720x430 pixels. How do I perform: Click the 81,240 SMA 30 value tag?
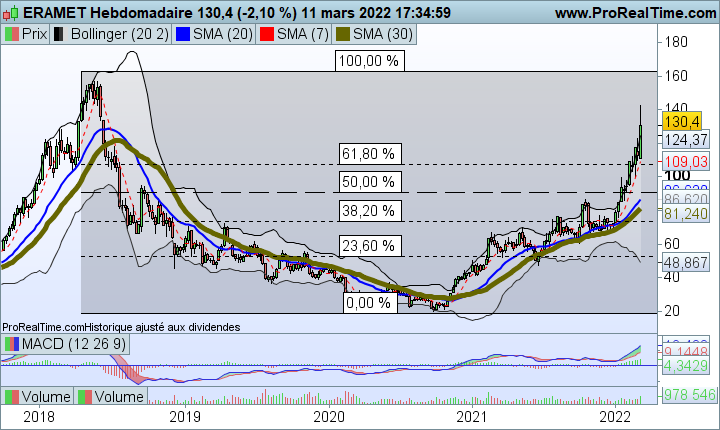686,214
